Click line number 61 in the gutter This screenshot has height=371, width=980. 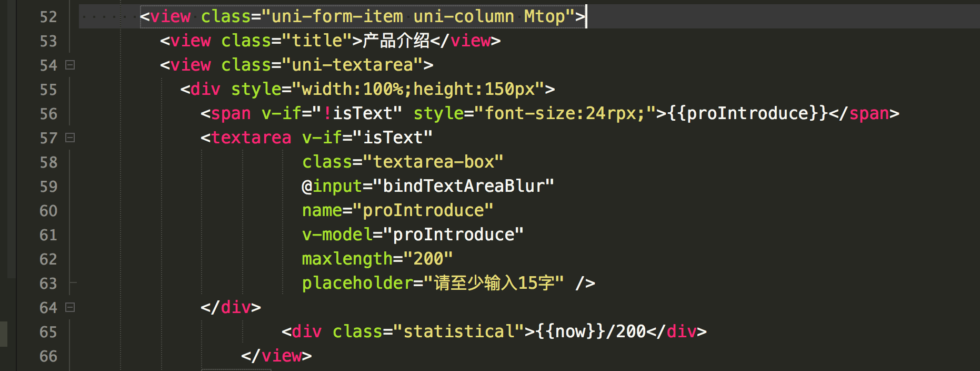(x=48, y=235)
